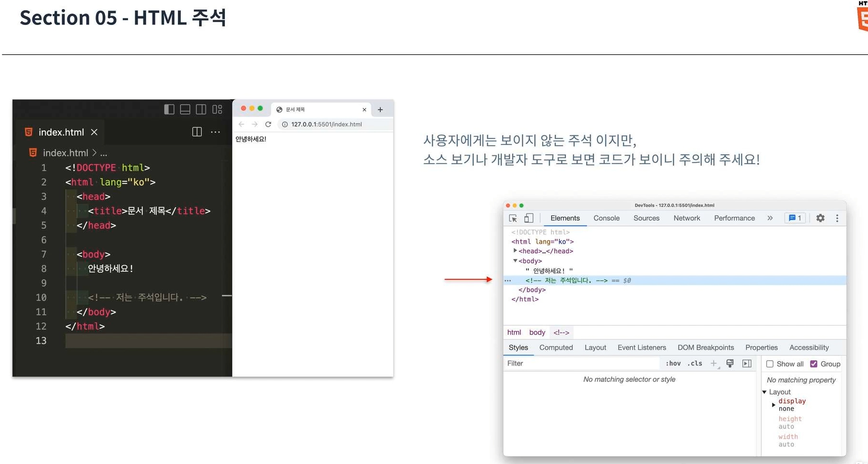Screen dimensions: 868x464
Task: Select the comment node in DOM tree
Action: 566,280
